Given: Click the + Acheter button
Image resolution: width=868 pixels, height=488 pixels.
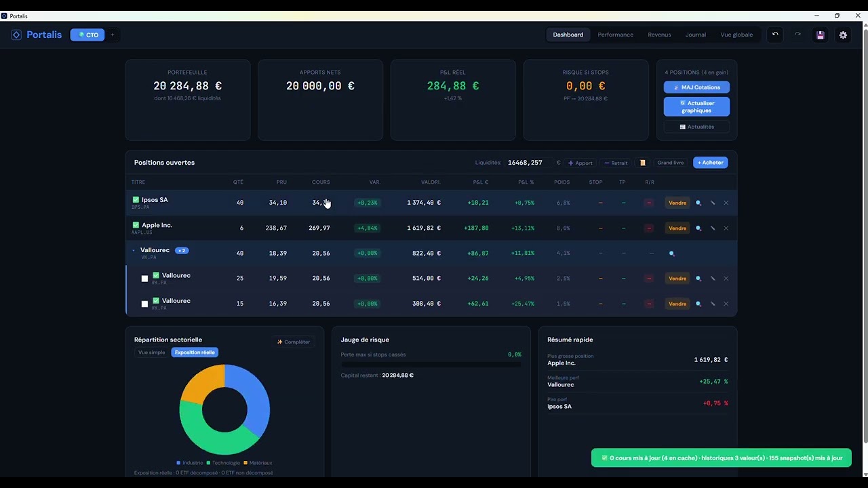Looking at the screenshot, I should pos(711,163).
